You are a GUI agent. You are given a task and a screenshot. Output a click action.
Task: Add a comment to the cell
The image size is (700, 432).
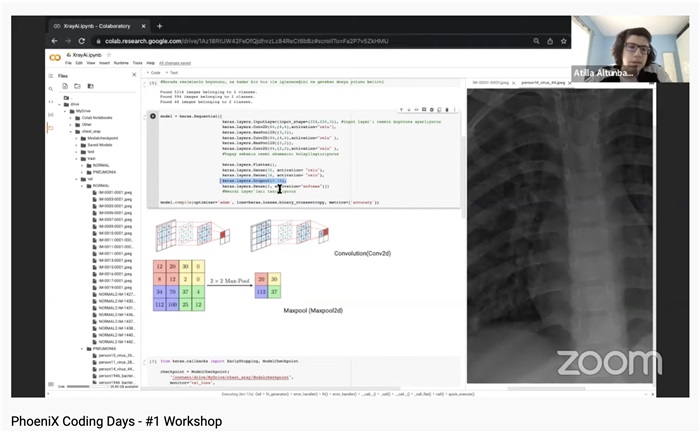[424, 109]
